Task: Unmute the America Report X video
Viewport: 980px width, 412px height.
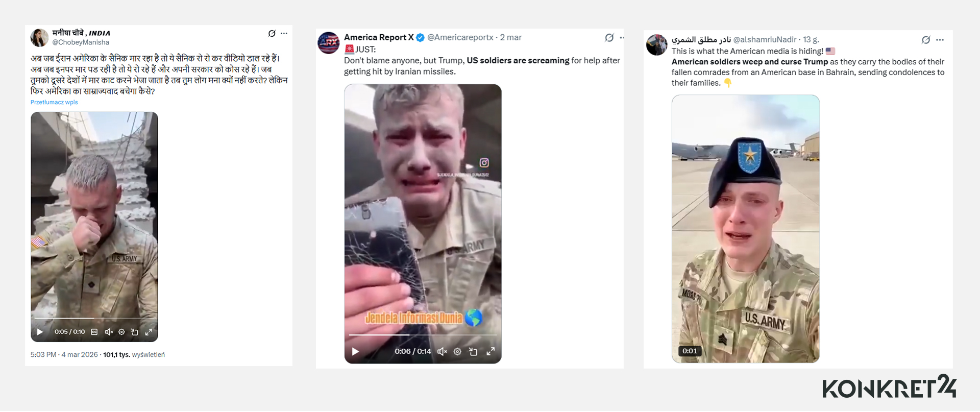Action: tap(442, 352)
